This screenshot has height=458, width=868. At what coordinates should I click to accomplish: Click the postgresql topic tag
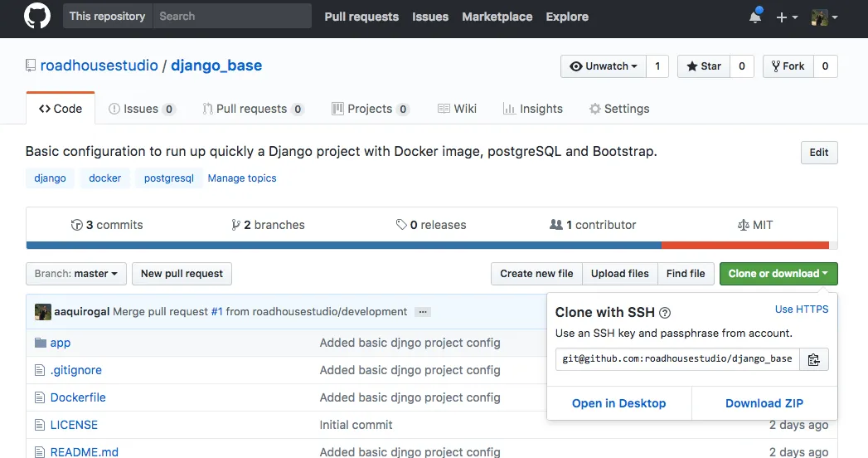169,178
